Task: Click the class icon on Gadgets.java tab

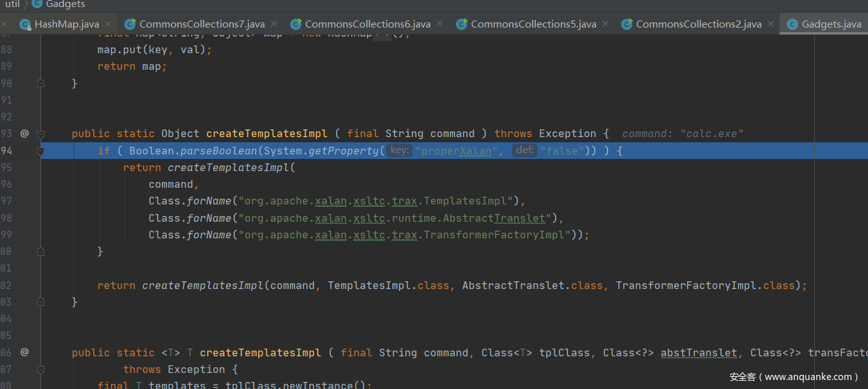Action: [792, 24]
